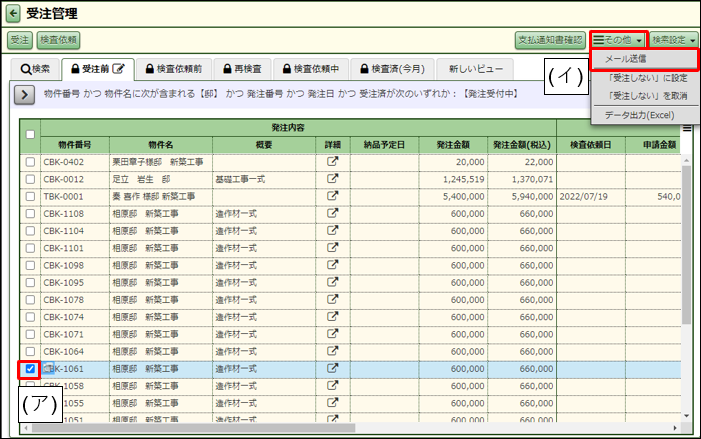
Task: Open detail icon for CBK-0012 row
Action: coord(332,179)
